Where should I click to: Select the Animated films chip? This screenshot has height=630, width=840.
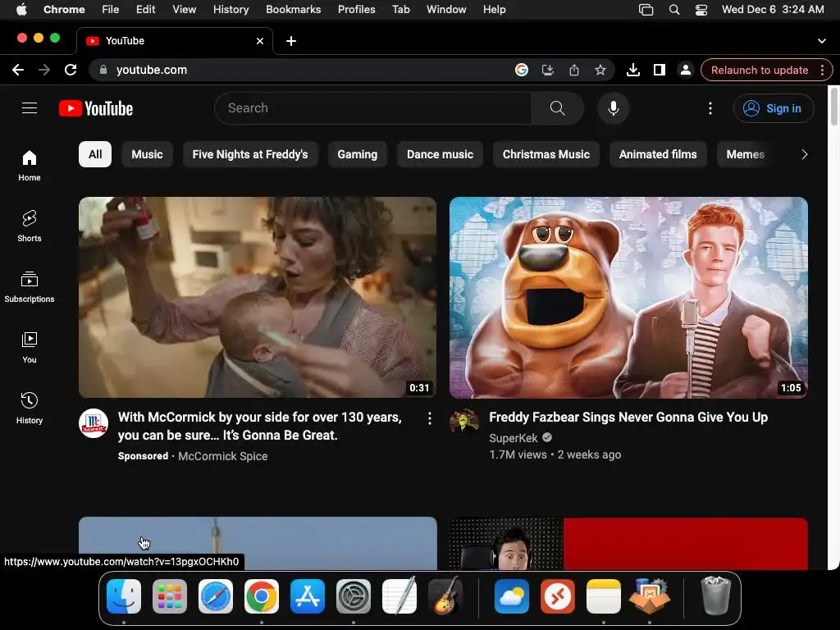(658, 154)
